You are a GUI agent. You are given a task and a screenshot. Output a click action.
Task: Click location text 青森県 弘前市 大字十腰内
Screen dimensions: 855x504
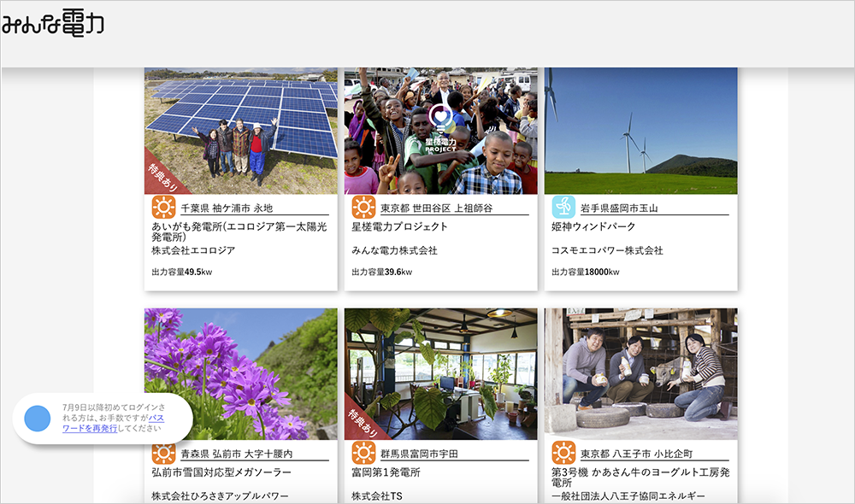click(x=237, y=454)
